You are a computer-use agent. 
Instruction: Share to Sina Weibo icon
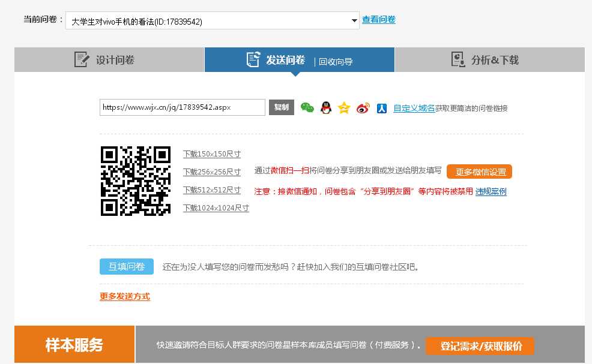point(363,109)
